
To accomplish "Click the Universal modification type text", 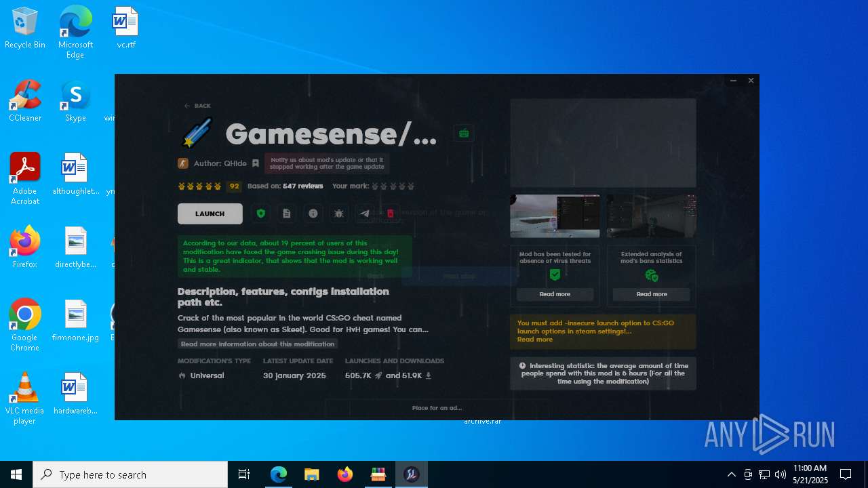I will click(207, 375).
